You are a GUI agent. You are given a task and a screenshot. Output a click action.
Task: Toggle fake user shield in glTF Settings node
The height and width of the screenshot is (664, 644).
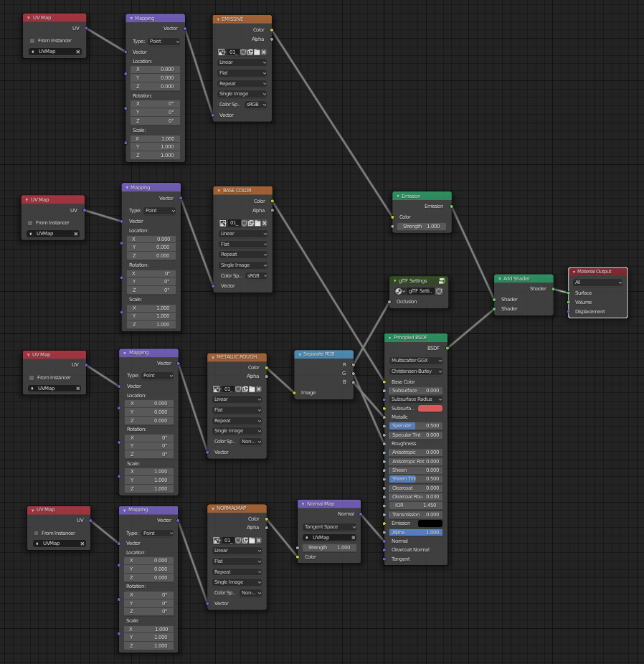click(440, 291)
